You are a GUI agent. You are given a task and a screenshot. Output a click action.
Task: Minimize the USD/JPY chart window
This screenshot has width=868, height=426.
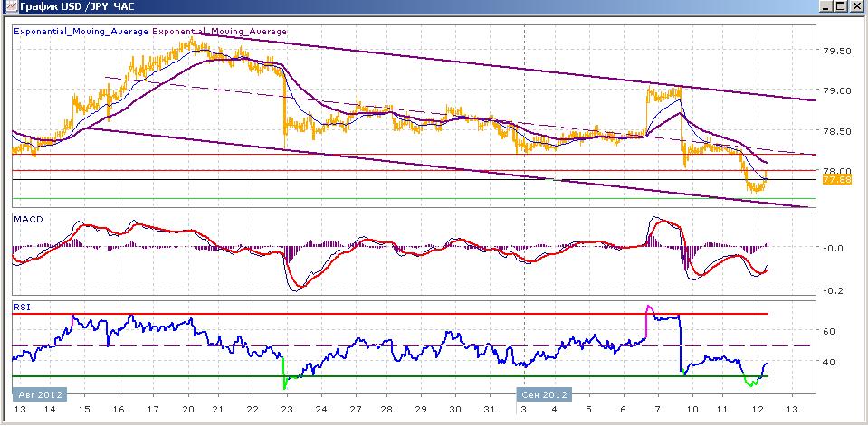click(826, 6)
